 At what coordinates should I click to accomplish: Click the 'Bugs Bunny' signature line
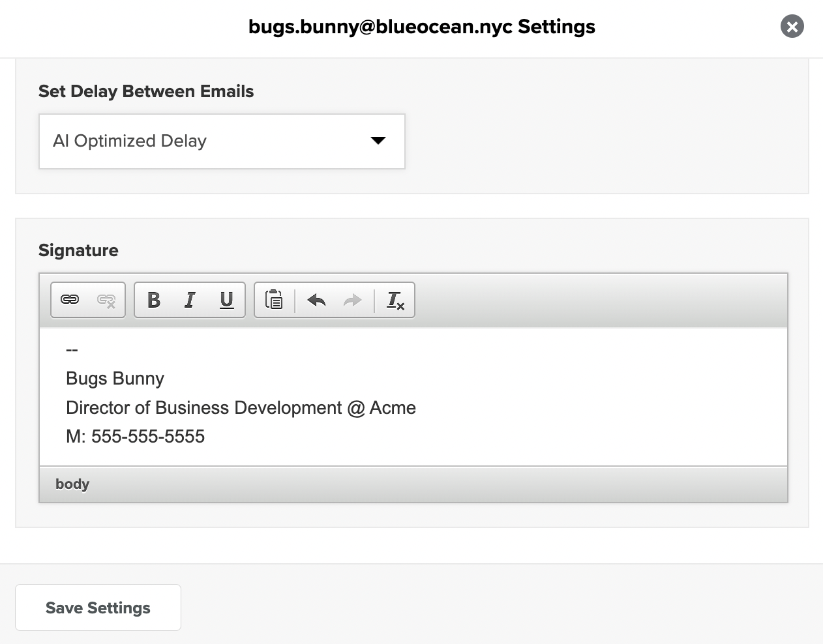[x=115, y=379]
